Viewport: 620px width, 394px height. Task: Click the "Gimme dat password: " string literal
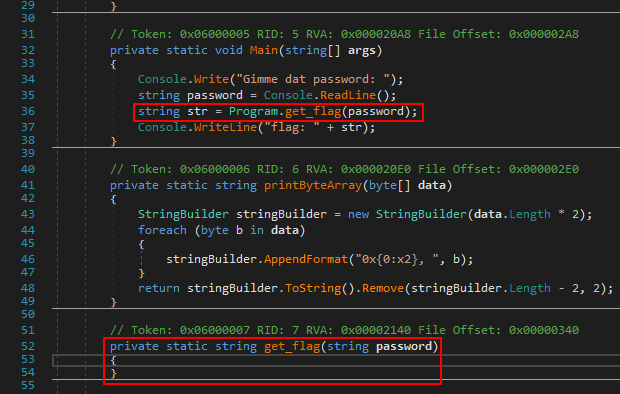(313, 80)
